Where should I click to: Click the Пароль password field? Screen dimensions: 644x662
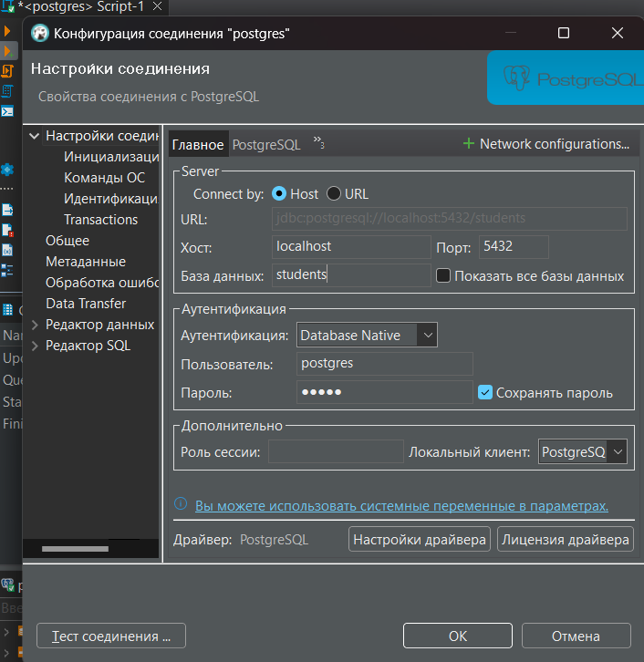coord(385,392)
